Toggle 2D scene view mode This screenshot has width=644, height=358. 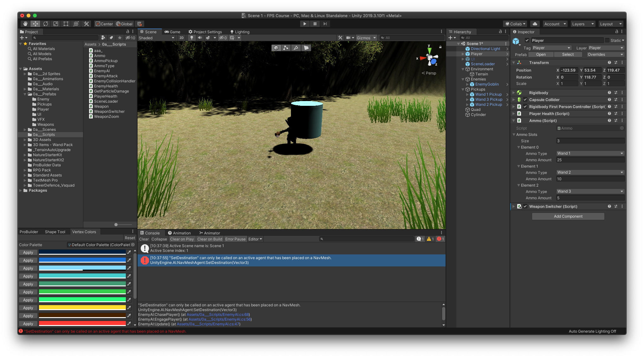click(x=181, y=38)
